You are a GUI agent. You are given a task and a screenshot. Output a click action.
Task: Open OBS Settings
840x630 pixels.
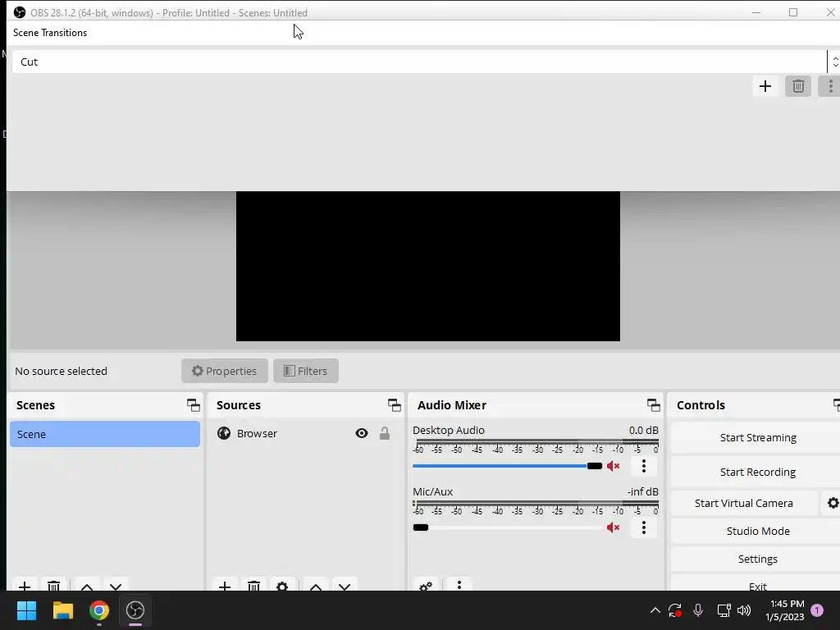tap(757, 559)
